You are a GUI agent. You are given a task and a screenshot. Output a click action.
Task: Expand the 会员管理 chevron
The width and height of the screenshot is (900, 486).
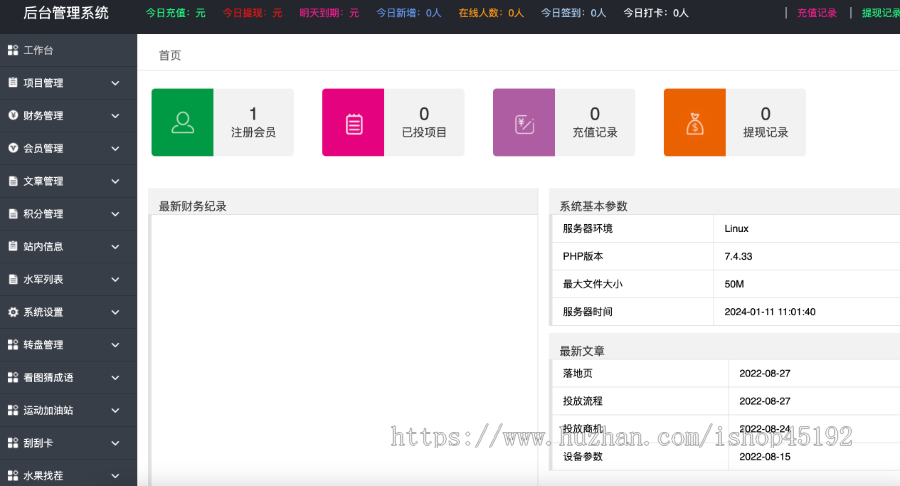(115, 149)
